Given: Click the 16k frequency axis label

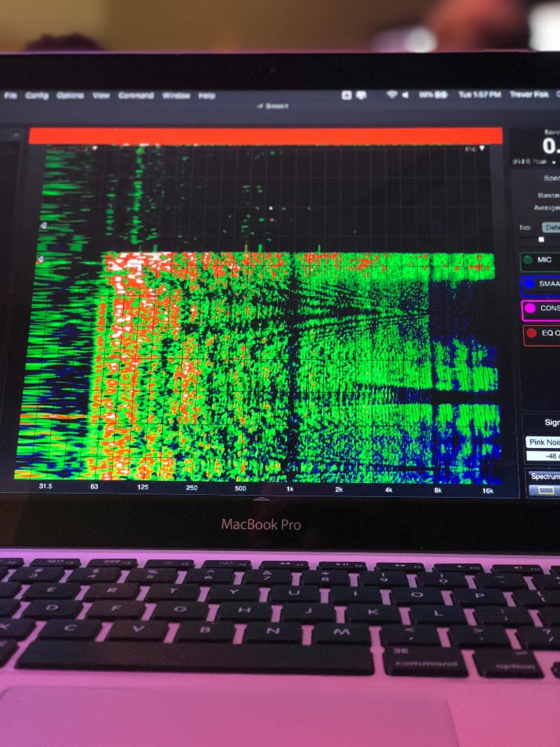Looking at the screenshot, I should pos(488,491).
